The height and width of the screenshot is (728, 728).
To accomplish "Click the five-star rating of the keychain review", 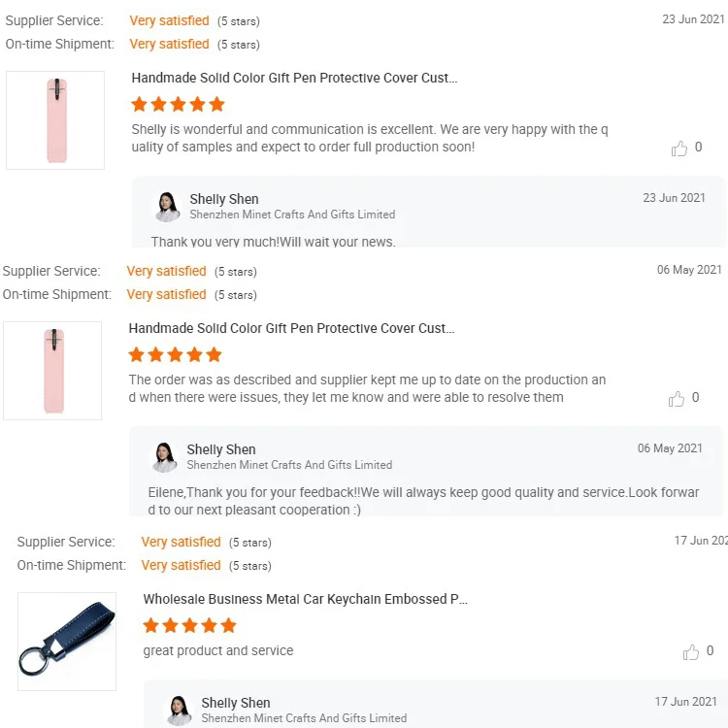I will coord(189,625).
